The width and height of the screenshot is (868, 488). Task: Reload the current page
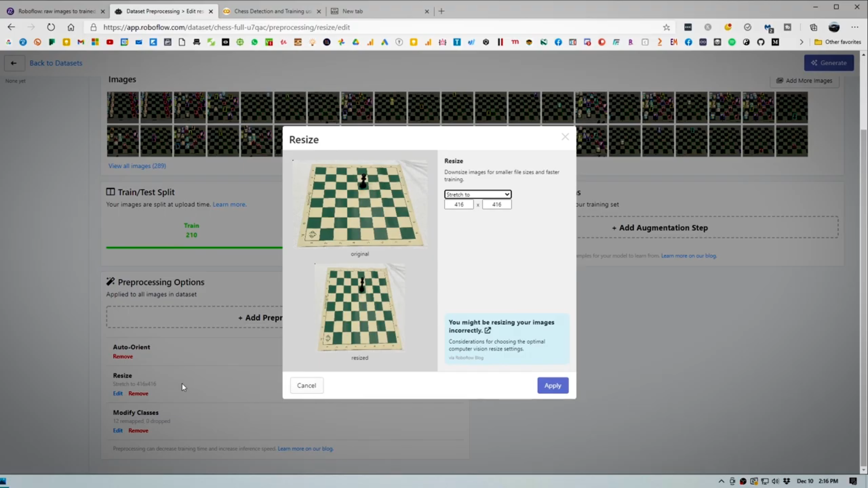pos(51,27)
